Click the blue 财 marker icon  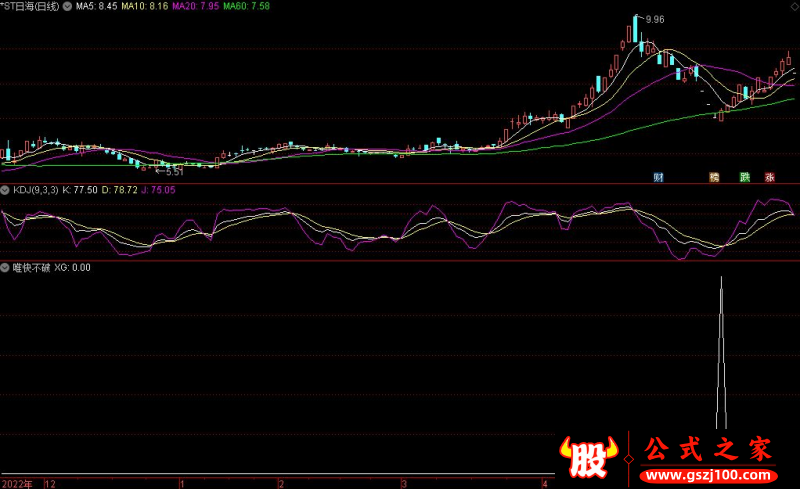(x=659, y=177)
